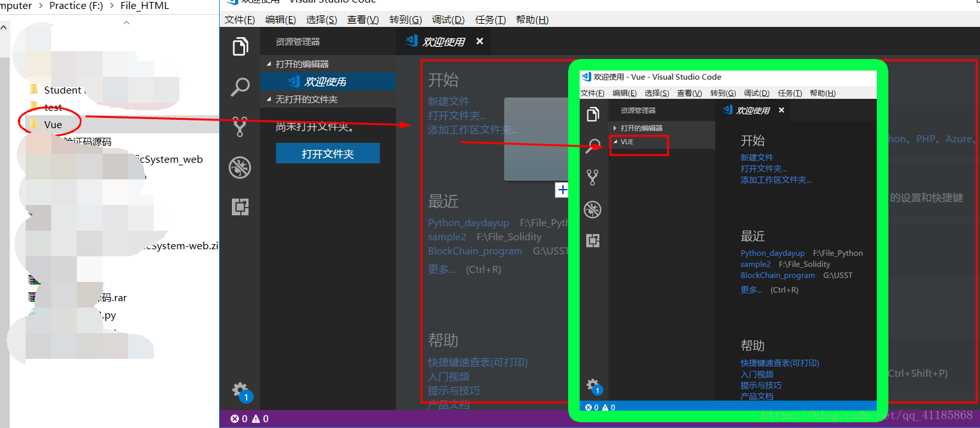Viewport: 980px width, 428px height.
Task: Open Explorer icon in outer VS Code activity bar
Action: click(x=240, y=47)
